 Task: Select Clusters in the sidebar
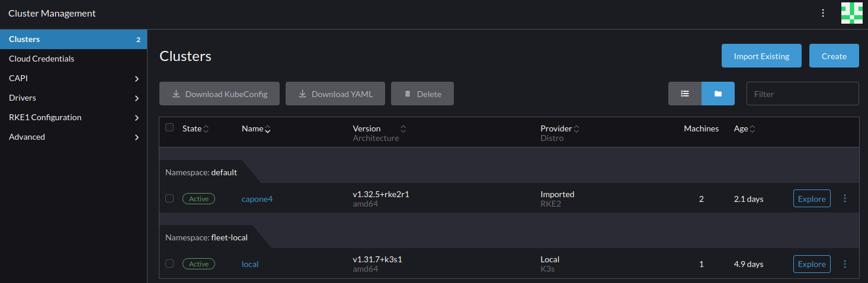[x=73, y=39]
